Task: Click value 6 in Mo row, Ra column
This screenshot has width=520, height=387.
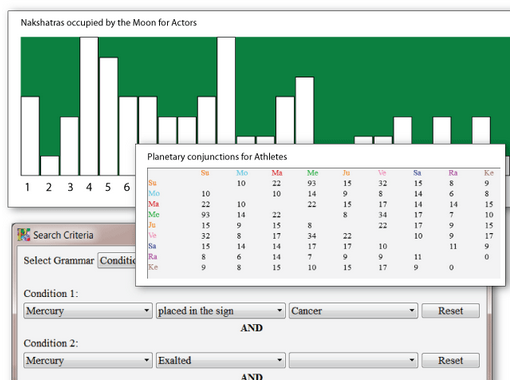Action: (x=451, y=194)
